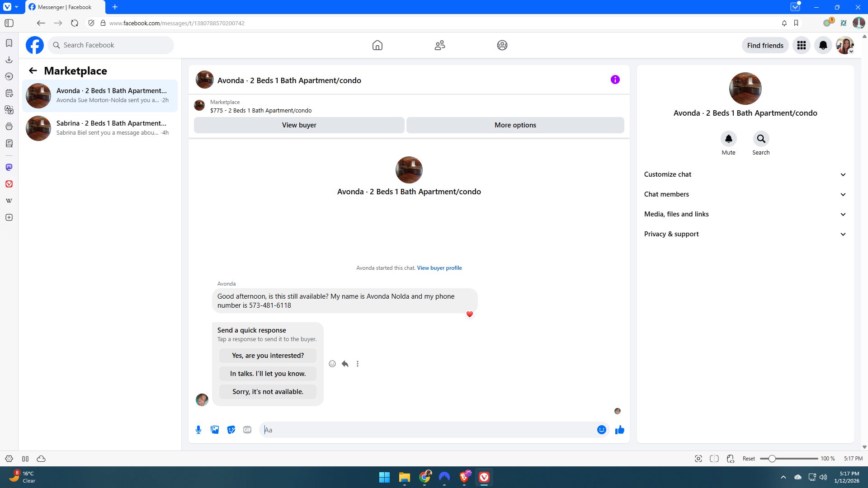Screen dimensions: 868x488
Task: Toggle the purple conversation info button
Action: (x=615, y=80)
